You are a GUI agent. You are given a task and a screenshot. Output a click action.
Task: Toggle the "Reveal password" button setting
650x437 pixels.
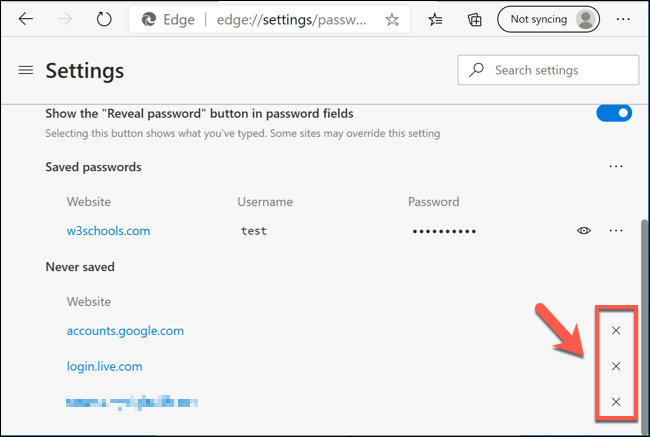click(x=614, y=114)
